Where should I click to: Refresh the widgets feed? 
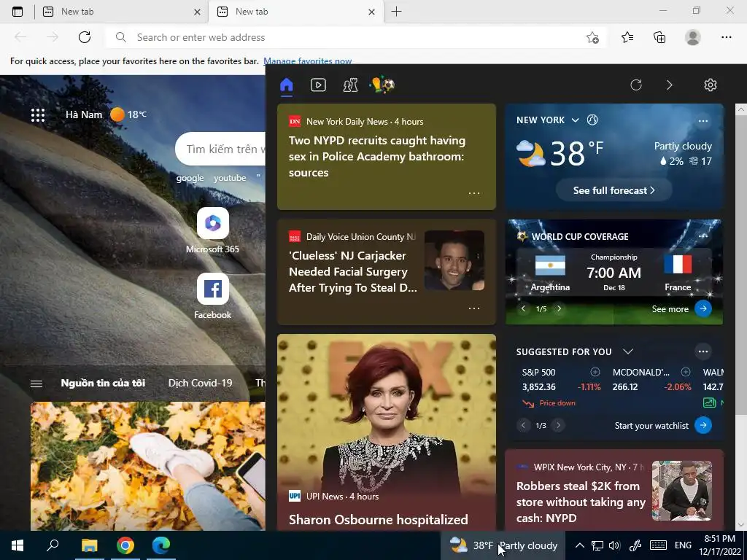pyautogui.click(x=636, y=85)
